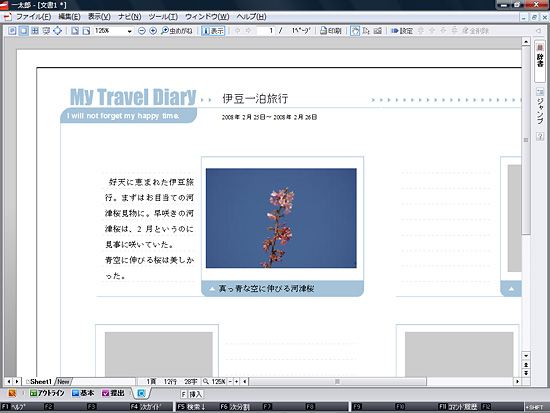Click the zoom in plus icon in toolbar
550x413 pixels.
coord(153,31)
